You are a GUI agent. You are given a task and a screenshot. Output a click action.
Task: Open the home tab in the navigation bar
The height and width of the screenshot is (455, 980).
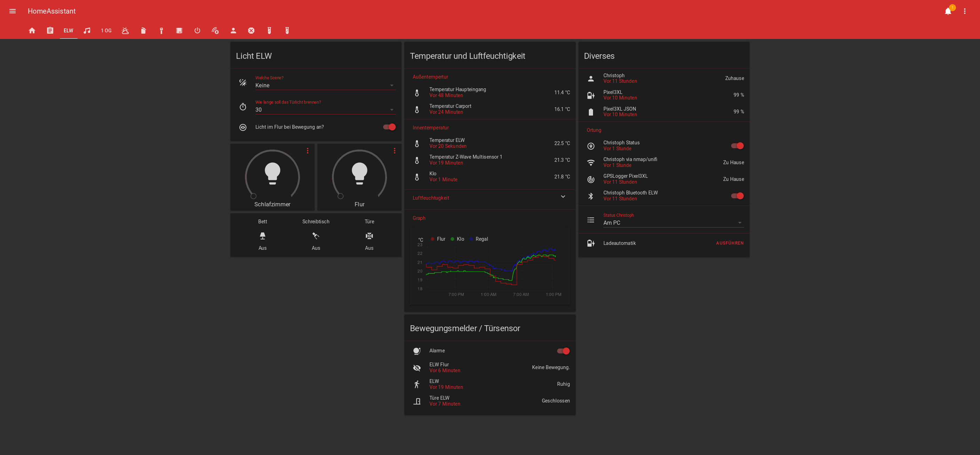click(x=32, y=30)
